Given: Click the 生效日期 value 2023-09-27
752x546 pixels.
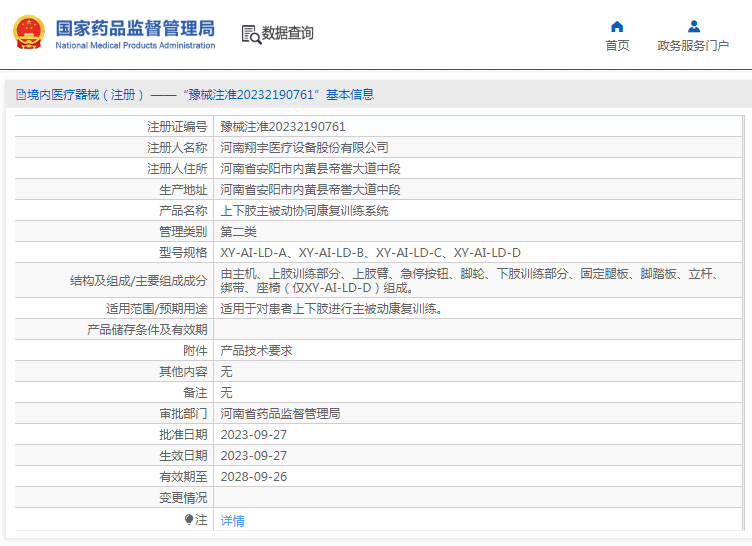Looking at the screenshot, I should pyautogui.click(x=254, y=456).
